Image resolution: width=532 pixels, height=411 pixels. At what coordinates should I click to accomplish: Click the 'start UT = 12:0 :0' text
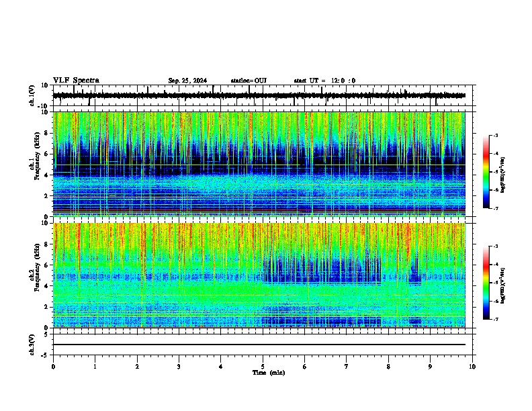point(324,81)
